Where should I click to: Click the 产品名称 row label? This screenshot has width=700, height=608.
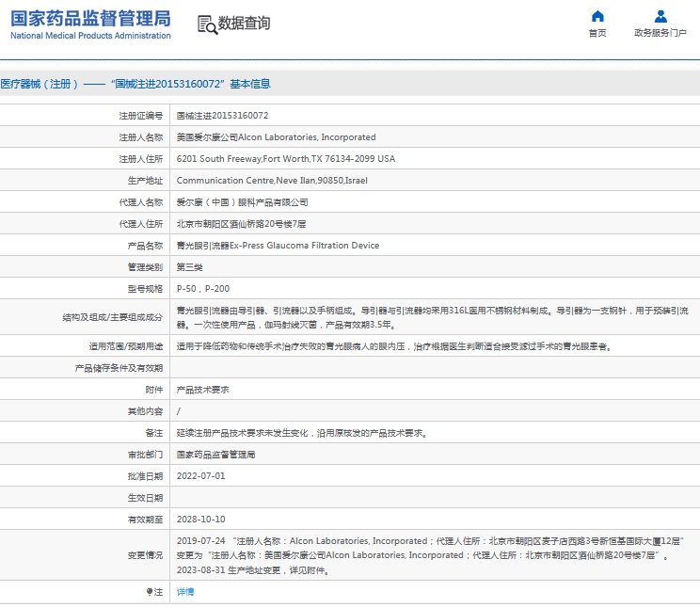145,246
